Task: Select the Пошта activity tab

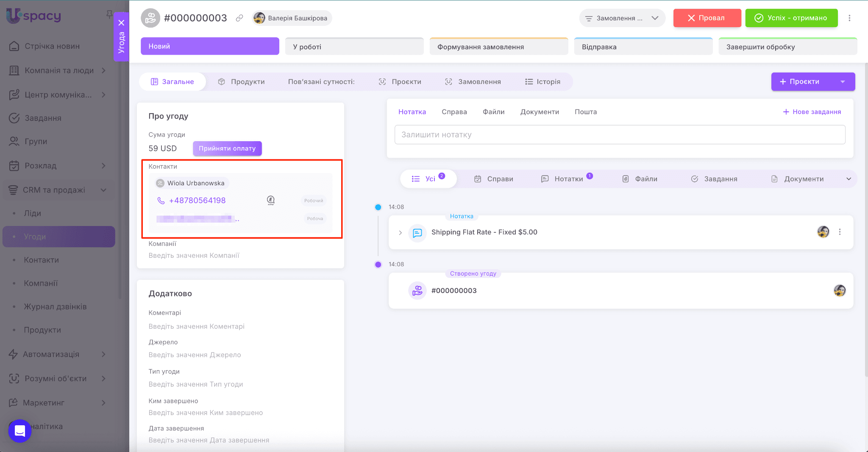Action: click(585, 112)
